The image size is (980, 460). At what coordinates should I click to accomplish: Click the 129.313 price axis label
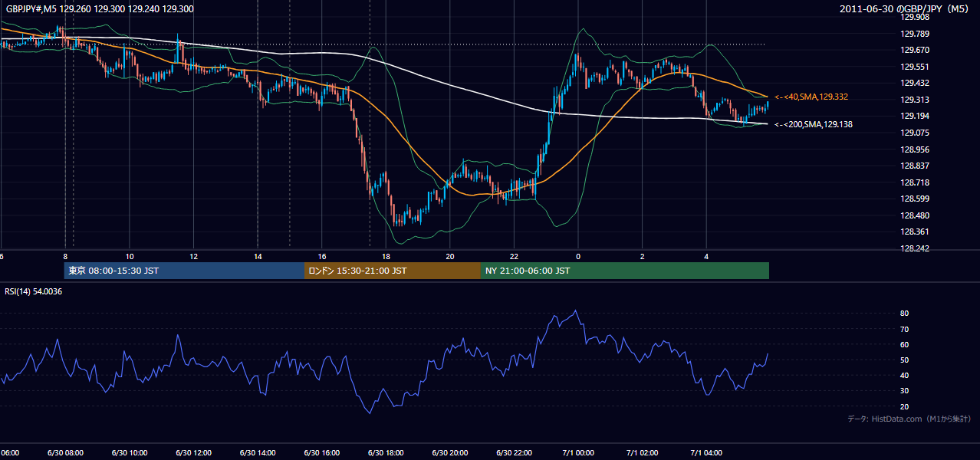point(915,100)
